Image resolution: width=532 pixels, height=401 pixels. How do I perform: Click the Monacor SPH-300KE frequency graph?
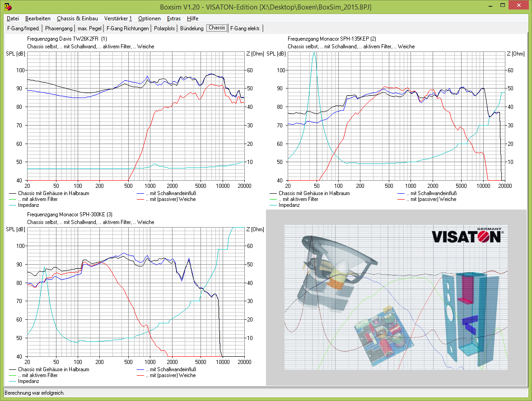(136, 292)
